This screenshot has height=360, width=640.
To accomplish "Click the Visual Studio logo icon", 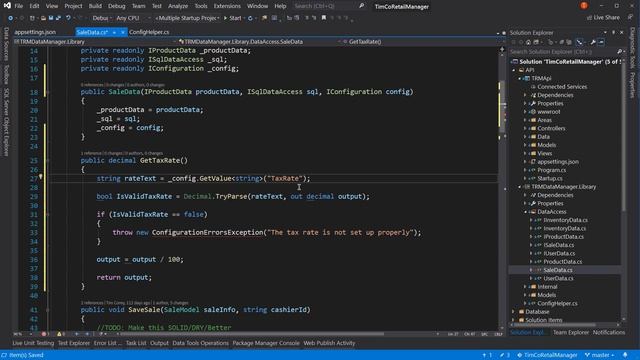I will (7, 5).
